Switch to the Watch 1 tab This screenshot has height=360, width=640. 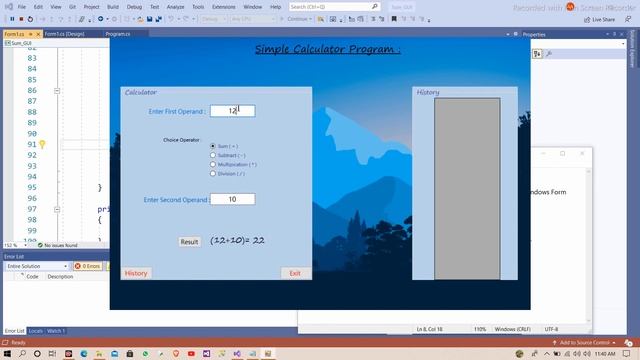pos(56,331)
